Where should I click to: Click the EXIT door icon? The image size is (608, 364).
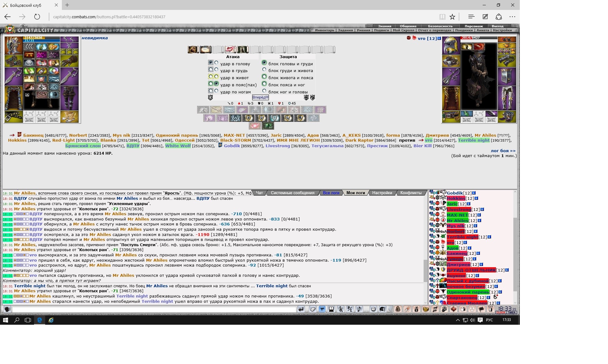491,309
